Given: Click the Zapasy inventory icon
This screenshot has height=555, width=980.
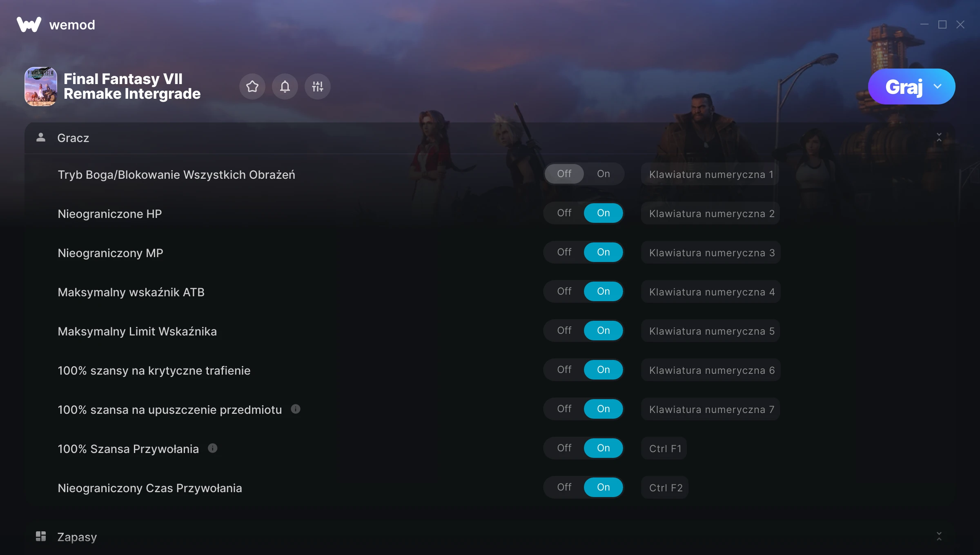Looking at the screenshot, I should coord(41,536).
